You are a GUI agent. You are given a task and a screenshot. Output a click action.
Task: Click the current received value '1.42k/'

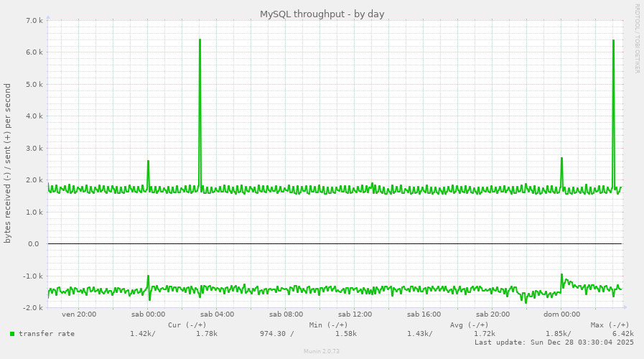coord(143,334)
